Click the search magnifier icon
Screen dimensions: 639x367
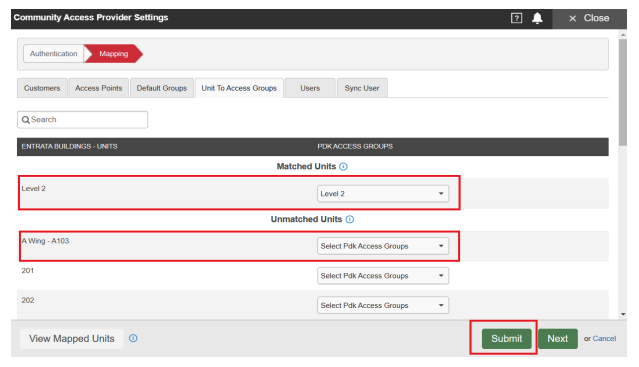click(x=26, y=120)
